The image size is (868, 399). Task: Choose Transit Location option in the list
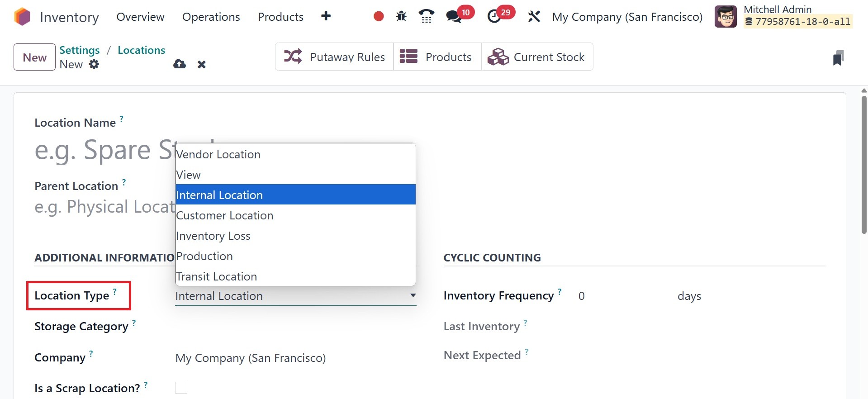[x=216, y=276]
